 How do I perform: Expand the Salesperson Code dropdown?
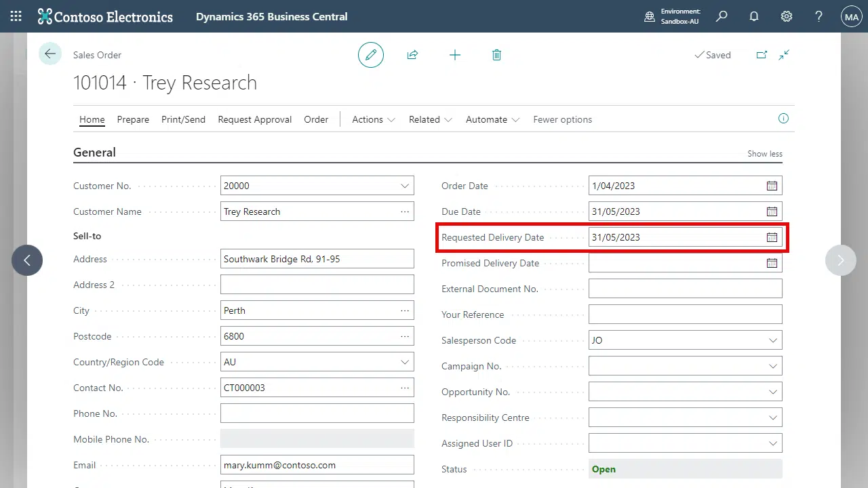773,340
